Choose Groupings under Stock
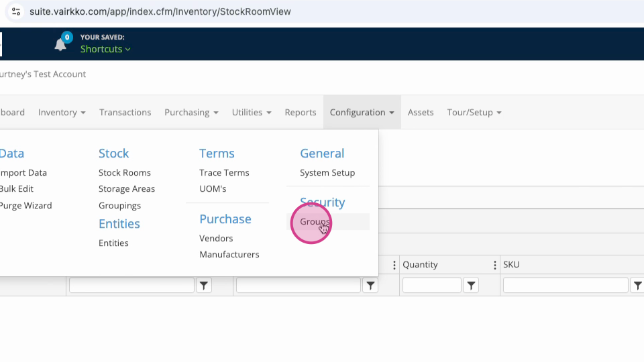The width and height of the screenshot is (644, 362). coord(119,206)
